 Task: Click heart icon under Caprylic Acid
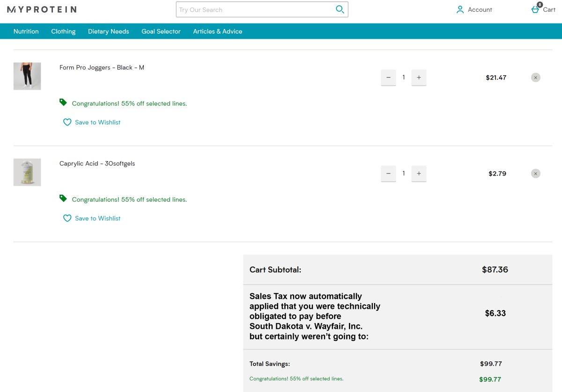coord(67,218)
